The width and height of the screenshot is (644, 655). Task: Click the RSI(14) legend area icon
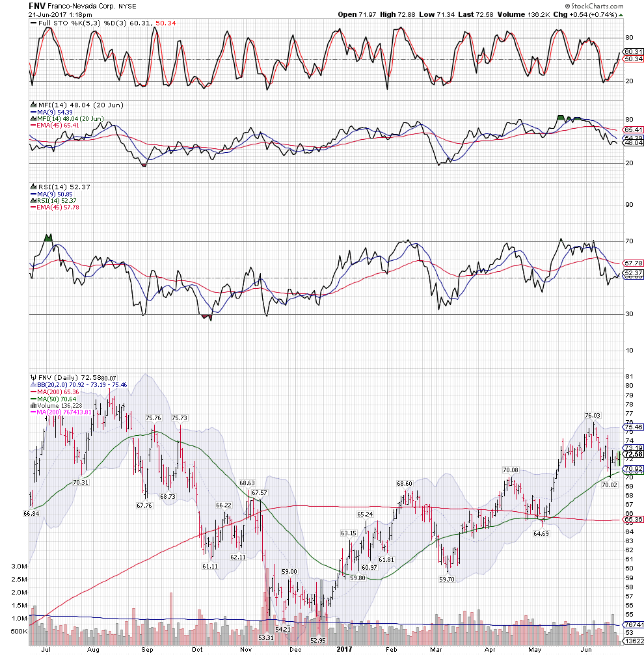tap(33, 187)
